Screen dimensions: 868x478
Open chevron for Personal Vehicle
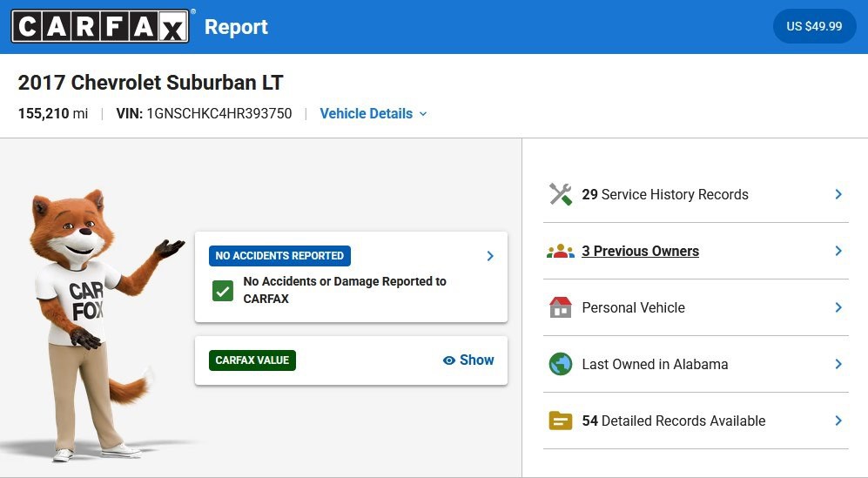click(838, 307)
